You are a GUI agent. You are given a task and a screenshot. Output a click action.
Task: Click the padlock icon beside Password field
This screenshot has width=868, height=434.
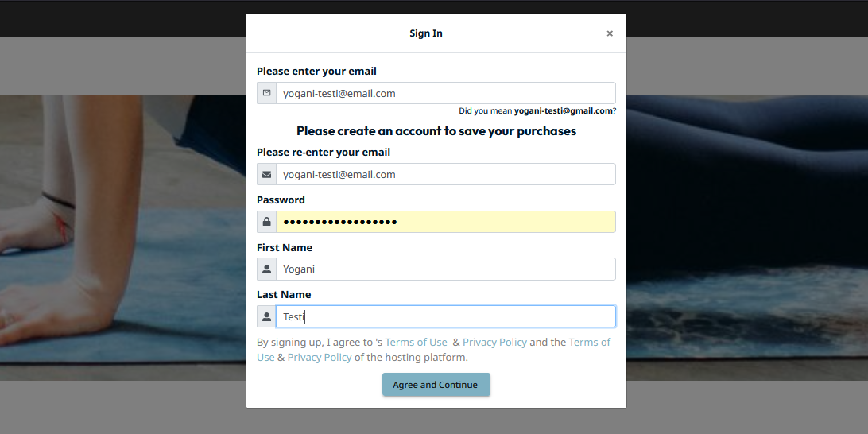click(x=266, y=222)
